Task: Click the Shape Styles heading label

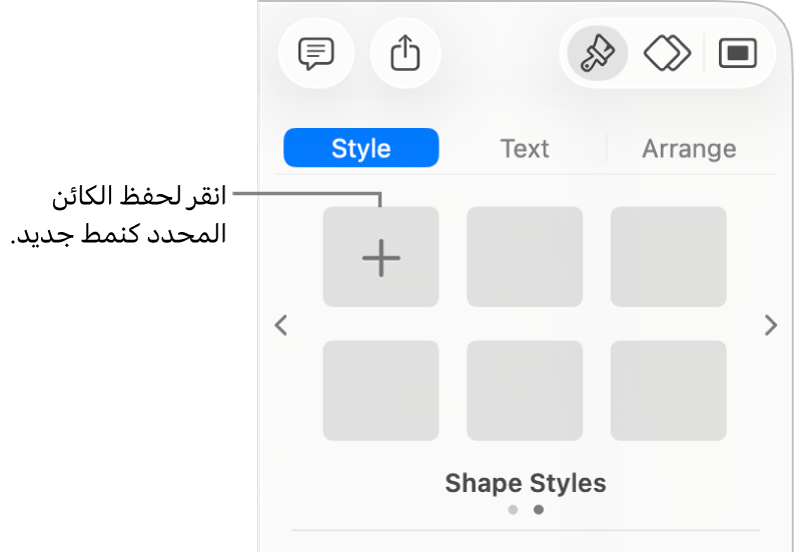Action: tap(525, 483)
